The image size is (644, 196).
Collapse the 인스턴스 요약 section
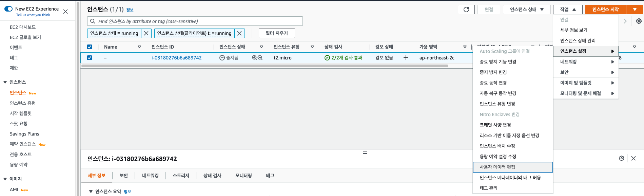pos(91,192)
